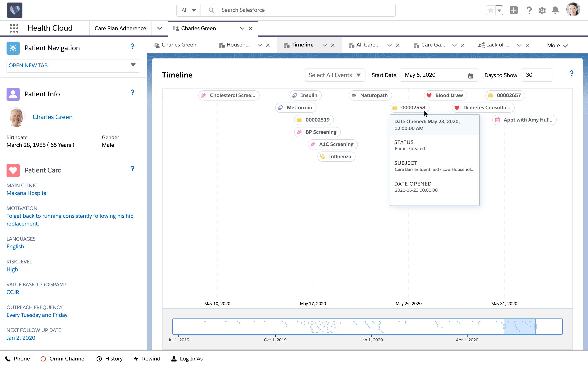Open the notifications bell

[556, 10]
